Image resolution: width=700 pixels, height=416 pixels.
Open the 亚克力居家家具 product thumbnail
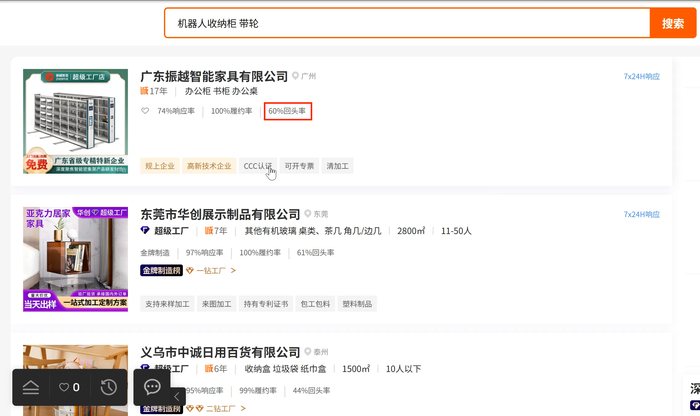tap(75, 259)
